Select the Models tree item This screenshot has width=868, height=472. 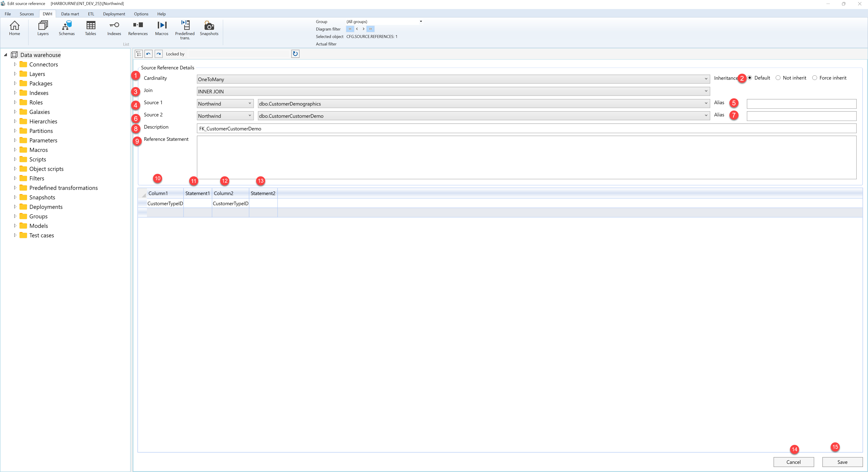[x=38, y=226]
